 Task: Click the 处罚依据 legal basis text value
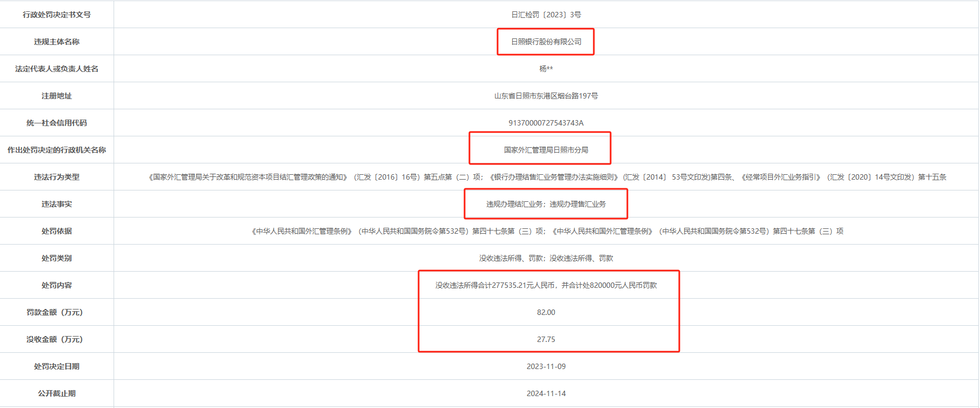pyautogui.click(x=547, y=231)
